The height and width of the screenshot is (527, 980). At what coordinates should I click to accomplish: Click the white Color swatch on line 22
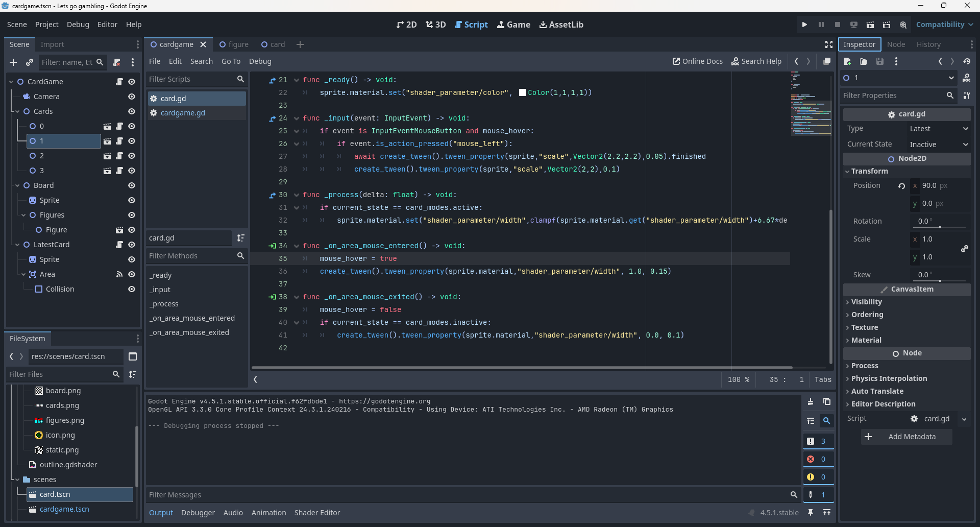523,92
